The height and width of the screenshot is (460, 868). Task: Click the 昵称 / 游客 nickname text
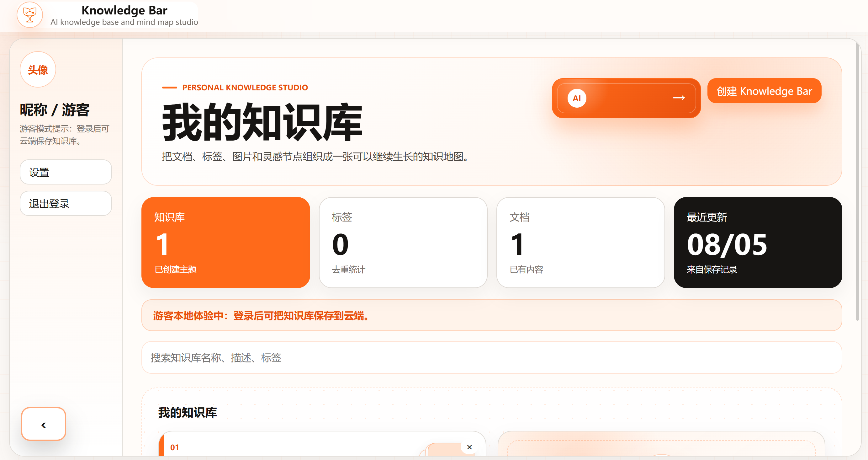click(55, 110)
